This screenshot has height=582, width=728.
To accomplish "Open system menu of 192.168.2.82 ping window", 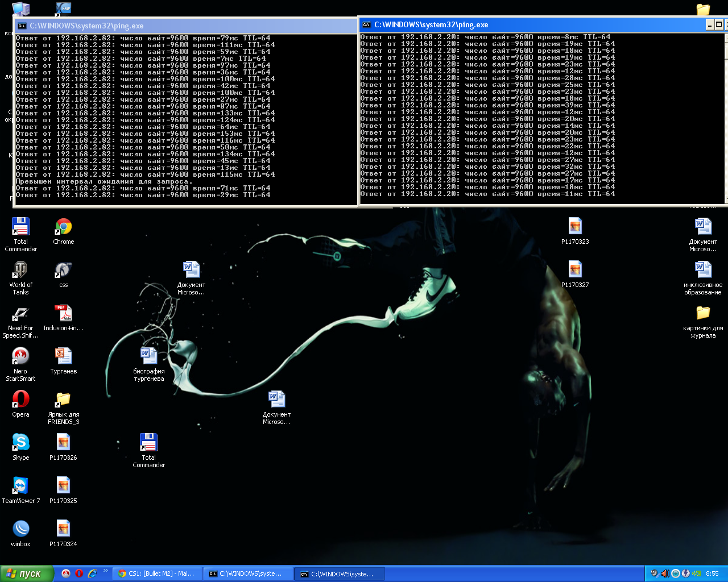I will coord(22,26).
